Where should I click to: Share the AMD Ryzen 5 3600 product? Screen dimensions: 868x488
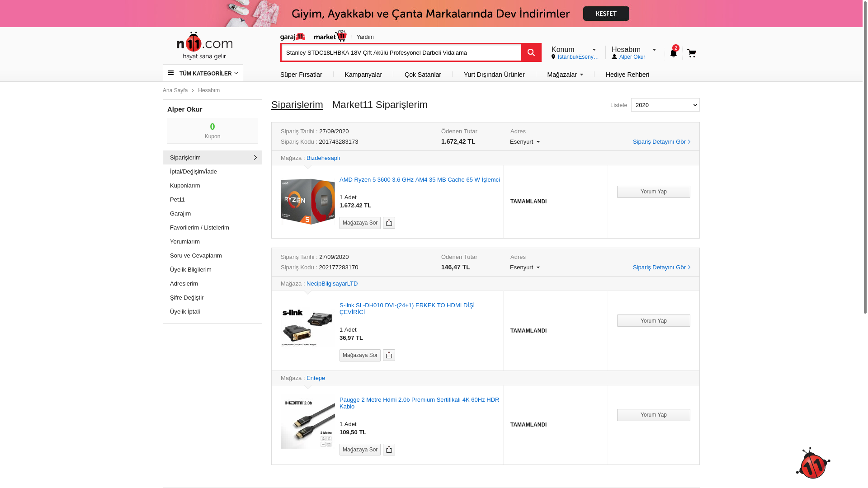(389, 223)
